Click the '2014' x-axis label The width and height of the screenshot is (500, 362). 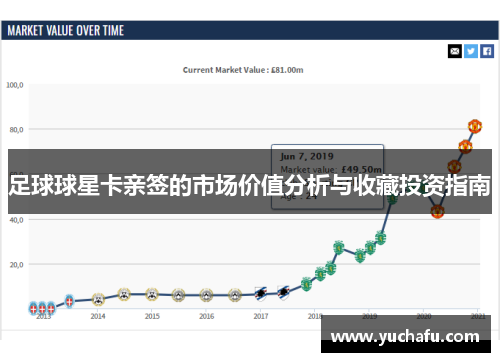pyautogui.click(x=98, y=316)
